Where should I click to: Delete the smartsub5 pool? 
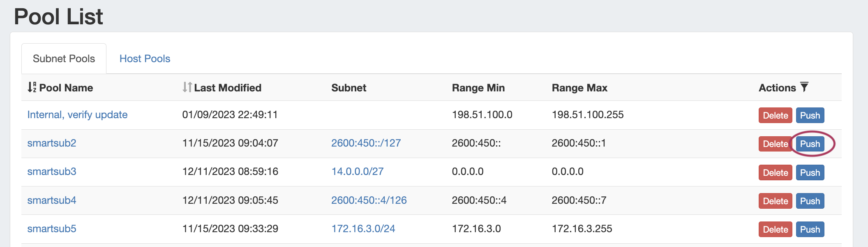(775, 230)
